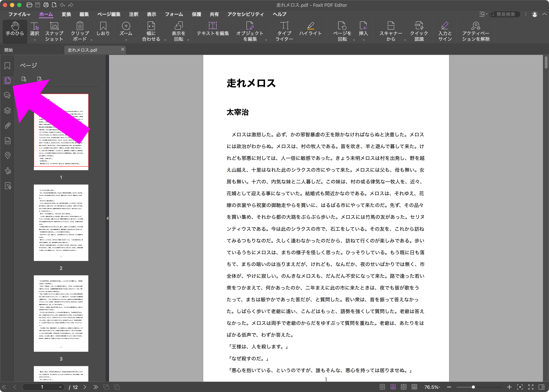
Task: Show the Layers panel in the sidebar
Action: [7, 110]
